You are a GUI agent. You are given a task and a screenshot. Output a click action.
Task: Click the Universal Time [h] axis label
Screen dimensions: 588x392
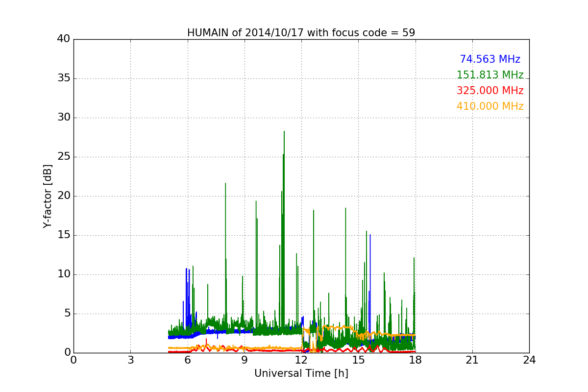[301, 373]
